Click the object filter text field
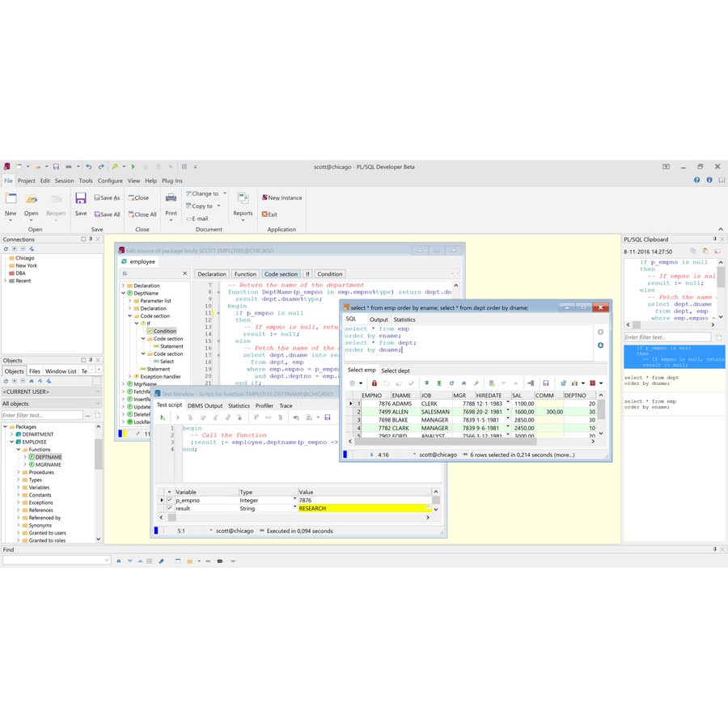 [x=42, y=415]
